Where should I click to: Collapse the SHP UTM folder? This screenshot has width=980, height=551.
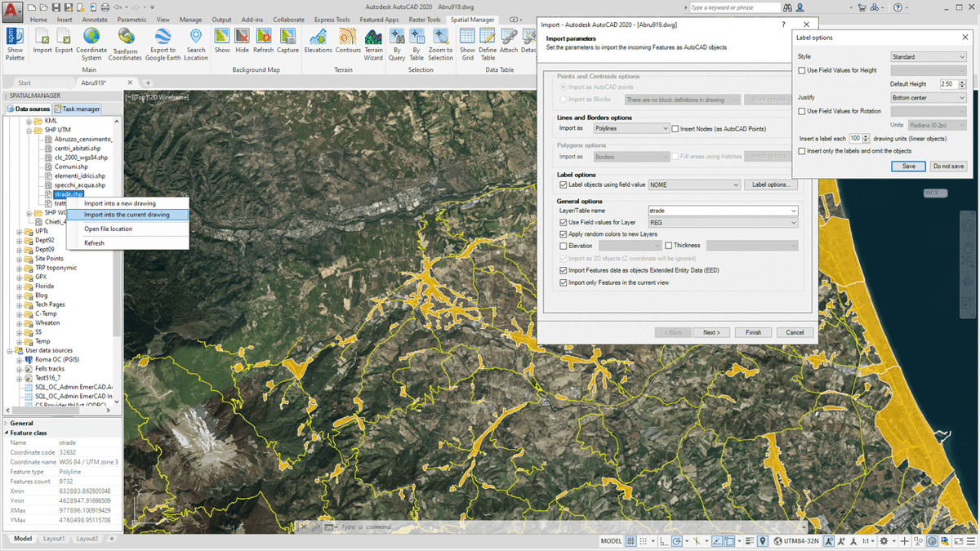click(29, 130)
